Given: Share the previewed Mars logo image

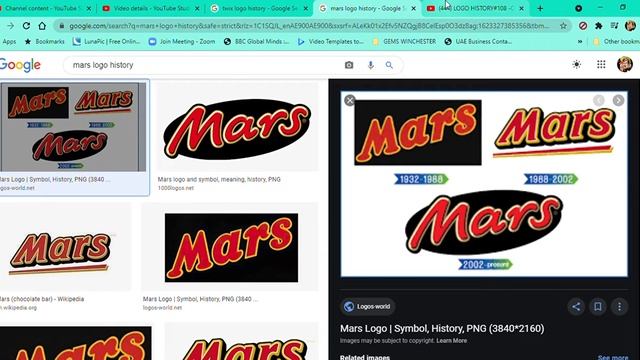Looking at the screenshot, I should (x=576, y=307).
